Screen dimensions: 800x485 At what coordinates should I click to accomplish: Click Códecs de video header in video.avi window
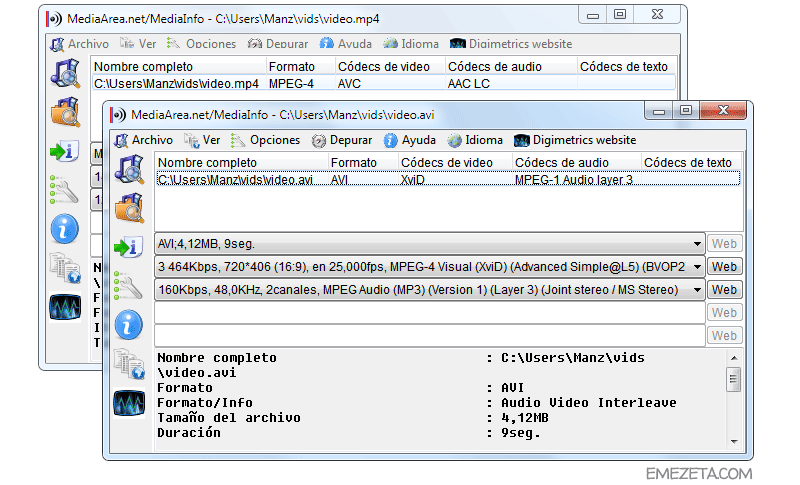[455, 163]
